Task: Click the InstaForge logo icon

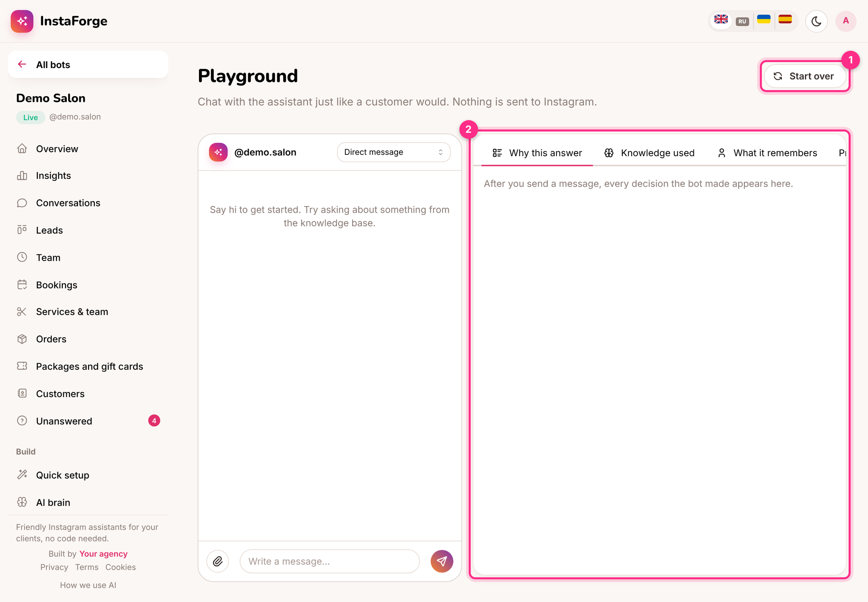Action: pyautogui.click(x=22, y=21)
